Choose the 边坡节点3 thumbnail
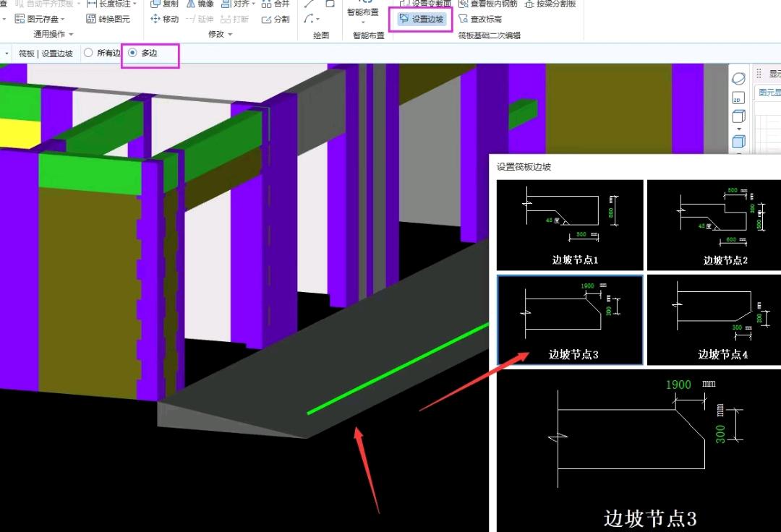 tap(571, 319)
